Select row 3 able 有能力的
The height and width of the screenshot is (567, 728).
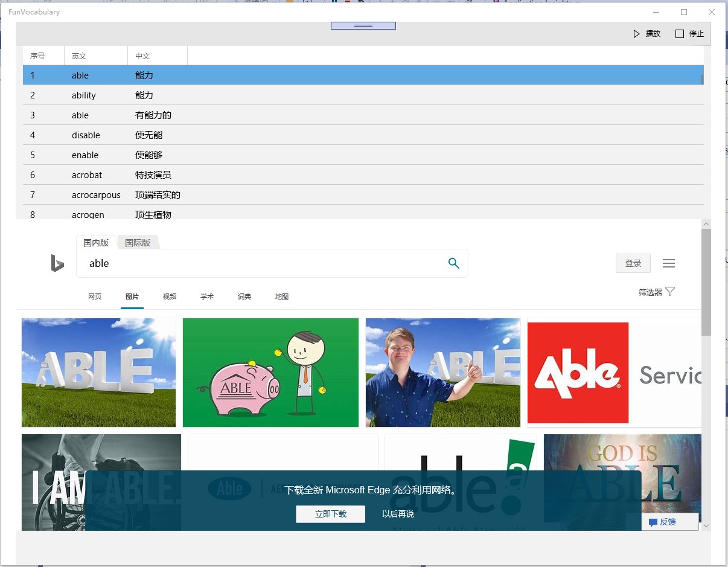click(x=362, y=115)
